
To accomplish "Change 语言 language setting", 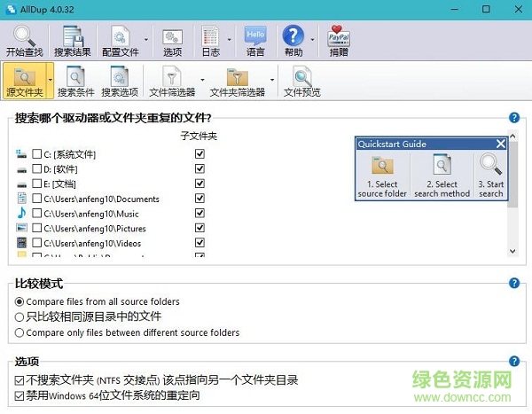I will 255,41.
